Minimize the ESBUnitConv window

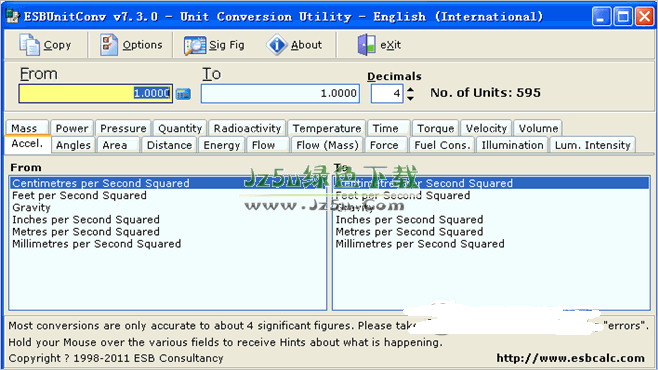[601, 17]
